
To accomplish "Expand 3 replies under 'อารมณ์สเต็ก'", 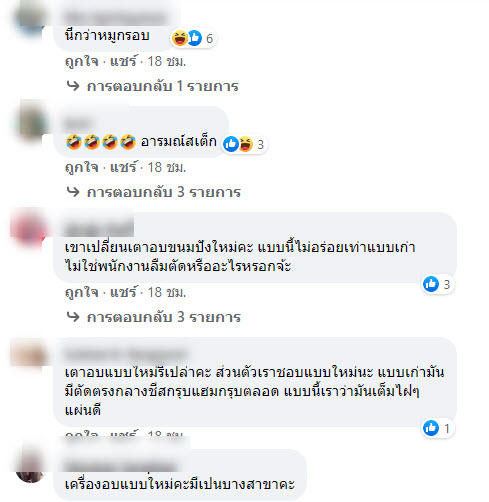I will click(x=164, y=192).
